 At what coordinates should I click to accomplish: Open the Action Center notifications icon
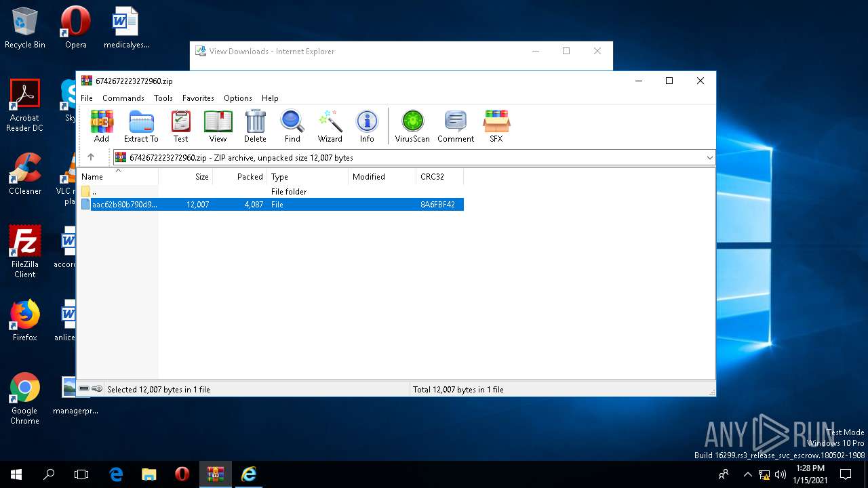pyautogui.click(x=846, y=474)
